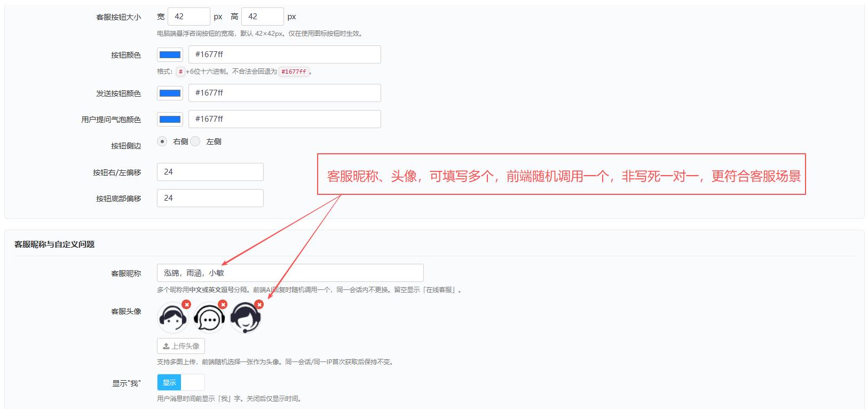Focus the 按钮颜色 hex input field
Image resolution: width=868 pixels, height=409 pixels.
tap(285, 54)
